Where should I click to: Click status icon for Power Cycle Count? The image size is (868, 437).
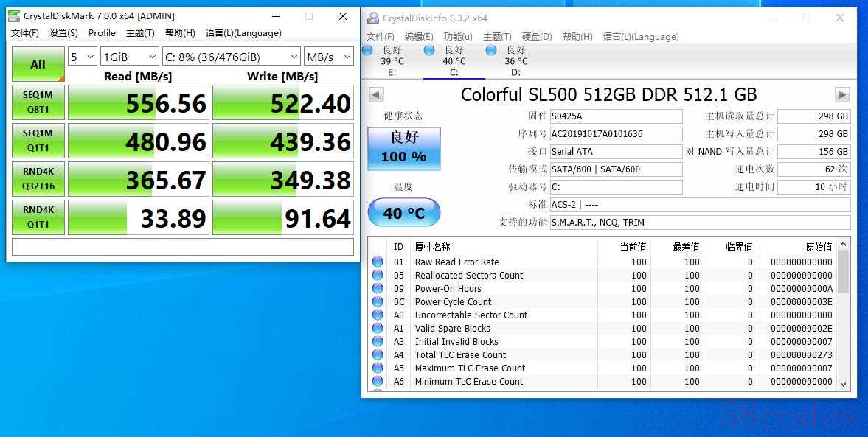coord(378,301)
